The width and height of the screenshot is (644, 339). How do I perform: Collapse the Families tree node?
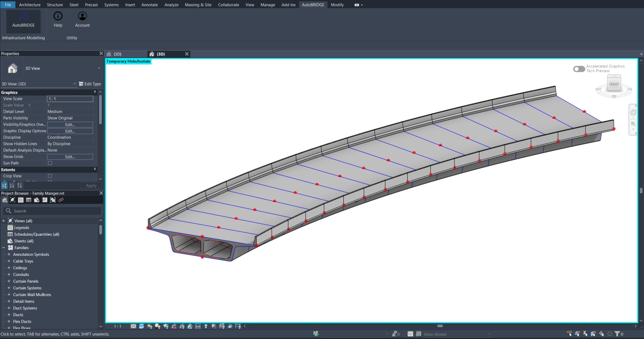pyautogui.click(x=4, y=248)
